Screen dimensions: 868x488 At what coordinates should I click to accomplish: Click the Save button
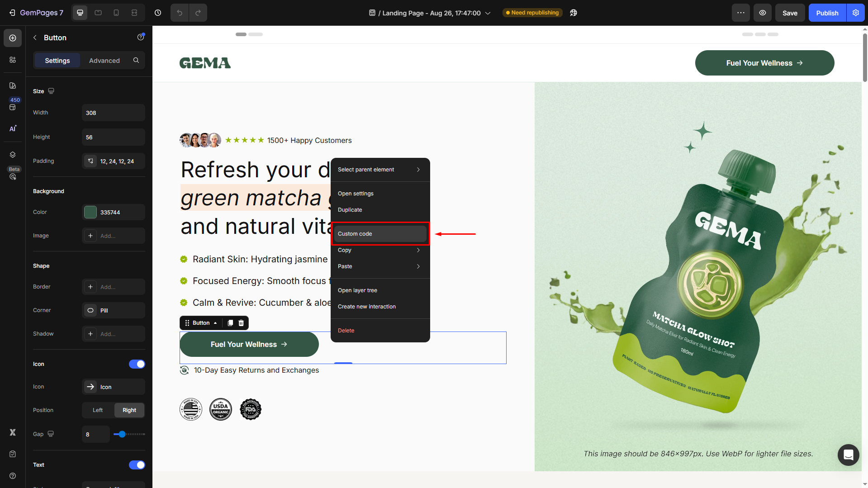[x=790, y=13]
